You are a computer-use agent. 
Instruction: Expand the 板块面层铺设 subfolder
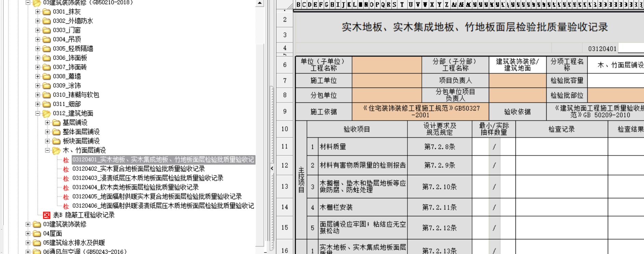click(x=47, y=141)
